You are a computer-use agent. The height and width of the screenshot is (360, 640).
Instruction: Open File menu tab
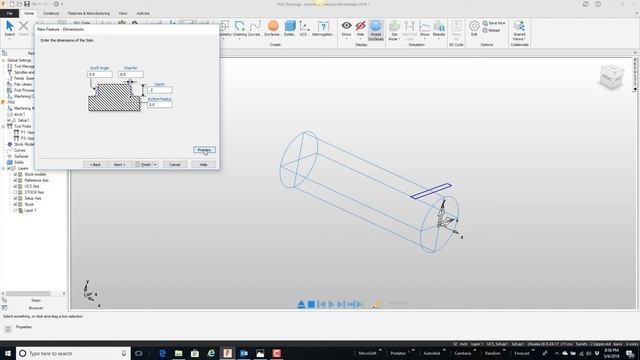9,13
